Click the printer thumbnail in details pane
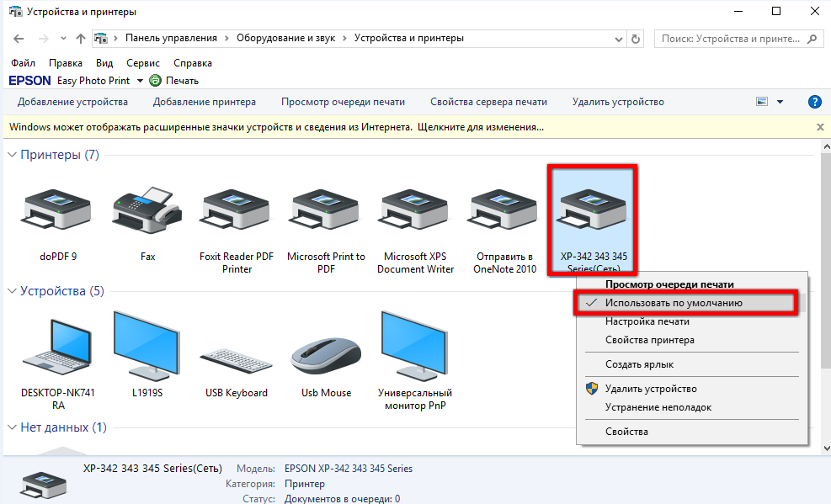Viewport: 831px width, 504px height. tap(44, 485)
